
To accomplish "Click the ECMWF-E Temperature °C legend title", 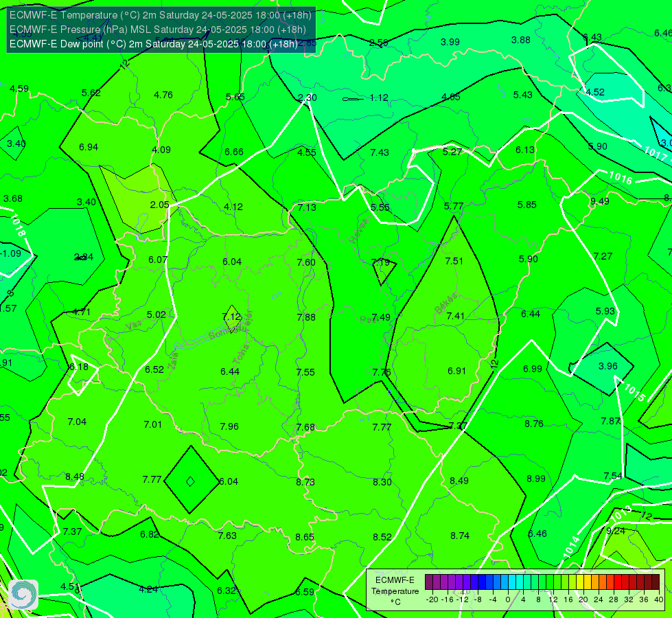I will (395, 591).
